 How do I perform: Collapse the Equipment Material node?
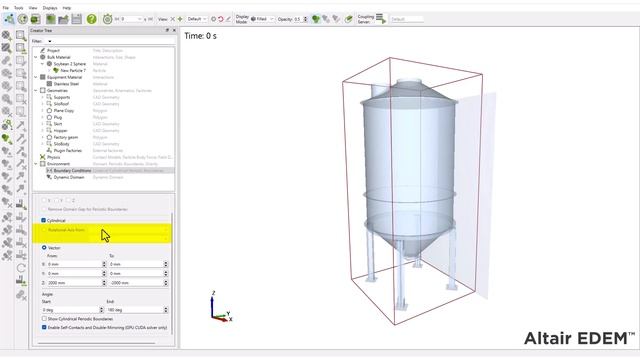[x=36, y=77]
